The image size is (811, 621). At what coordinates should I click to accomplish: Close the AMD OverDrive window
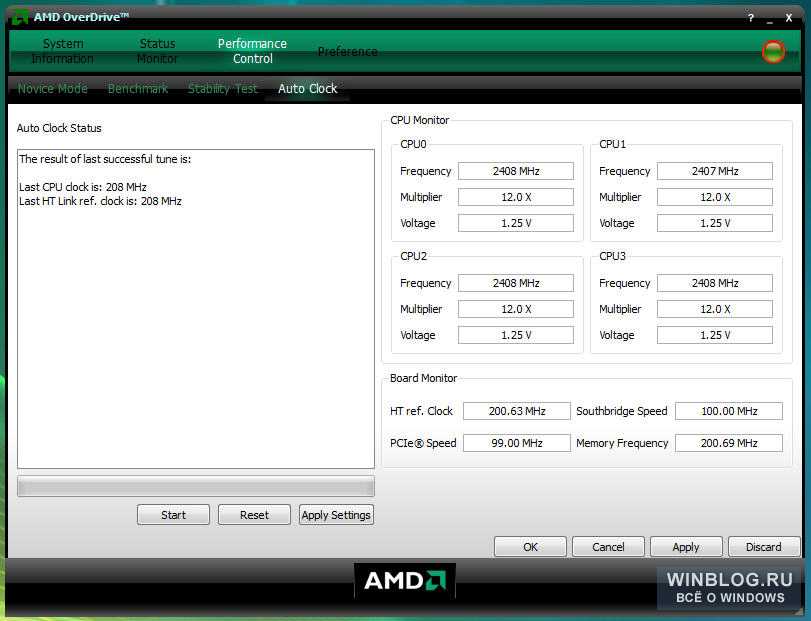(789, 18)
